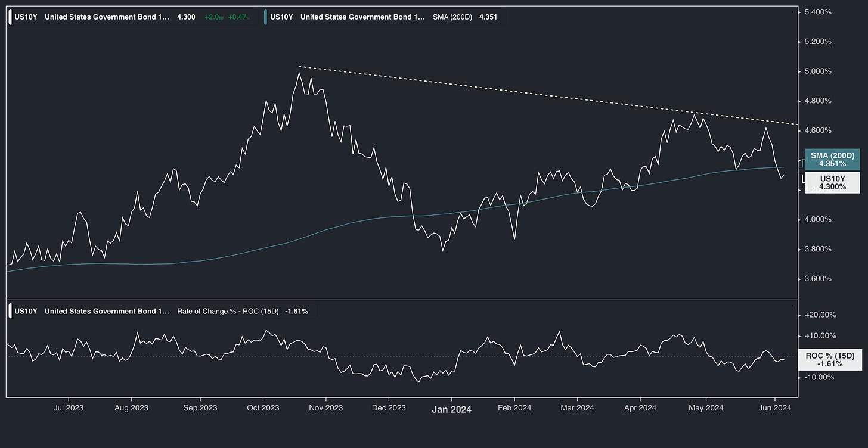Viewport: 868px width, 448px height.
Task: Click the Feb 2024 date label
Action: 514,408
